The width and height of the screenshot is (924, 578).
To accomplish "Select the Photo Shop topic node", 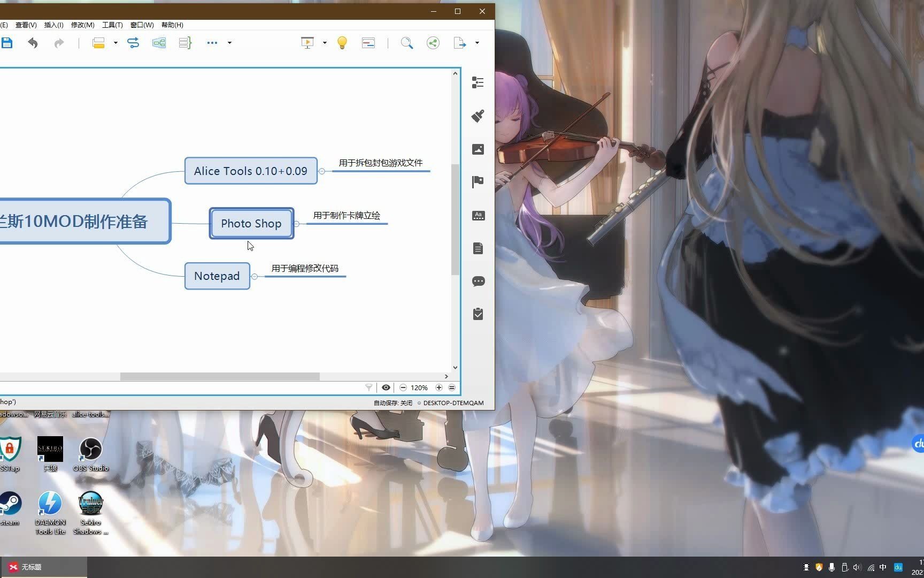I will (251, 223).
